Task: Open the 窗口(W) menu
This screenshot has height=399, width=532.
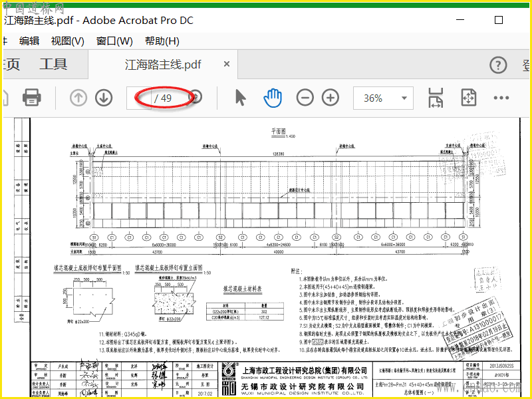Action: 114,41
